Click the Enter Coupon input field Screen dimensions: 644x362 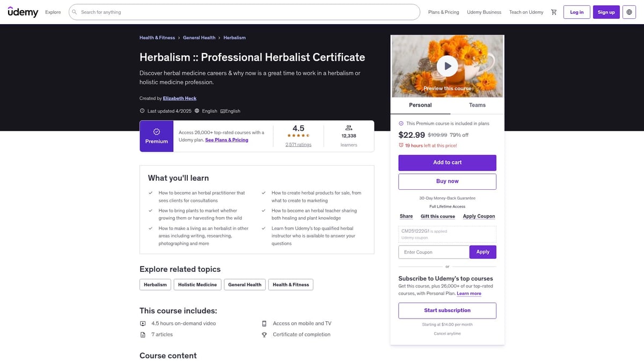click(434, 252)
